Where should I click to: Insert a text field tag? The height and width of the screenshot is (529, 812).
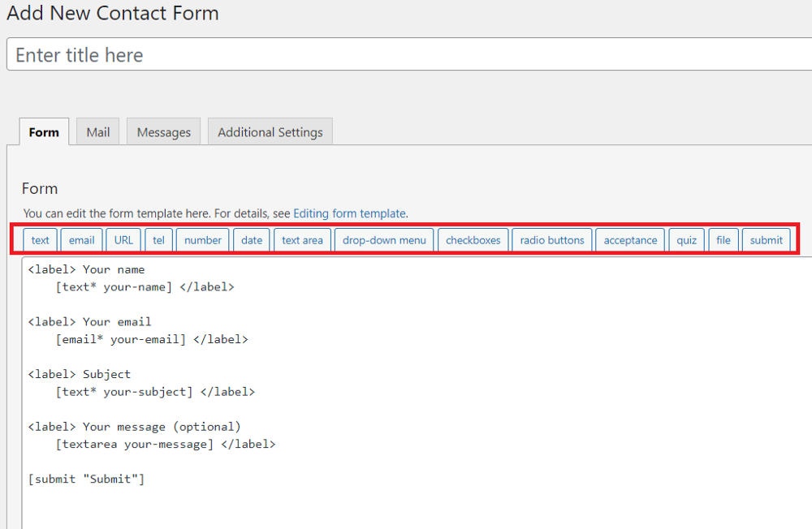coord(40,239)
